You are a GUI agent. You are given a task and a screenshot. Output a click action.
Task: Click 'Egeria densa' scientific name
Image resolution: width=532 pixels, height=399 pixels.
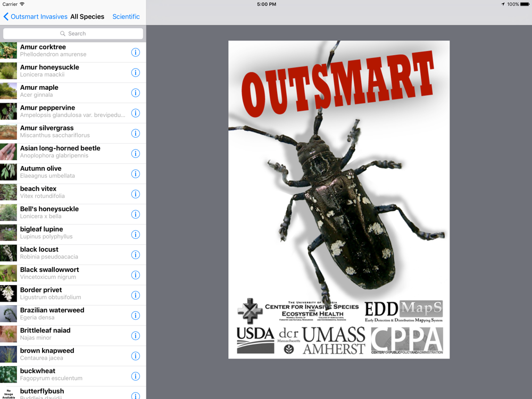click(x=37, y=318)
